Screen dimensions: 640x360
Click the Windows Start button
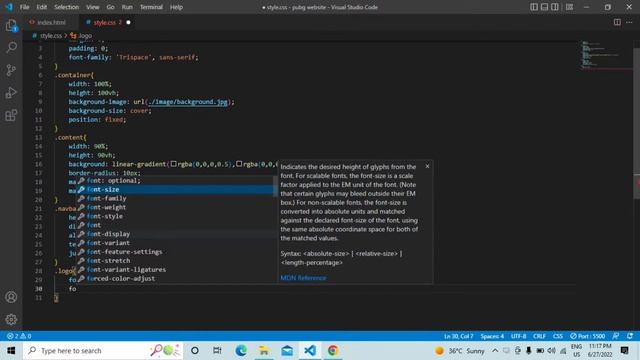pos(11,351)
